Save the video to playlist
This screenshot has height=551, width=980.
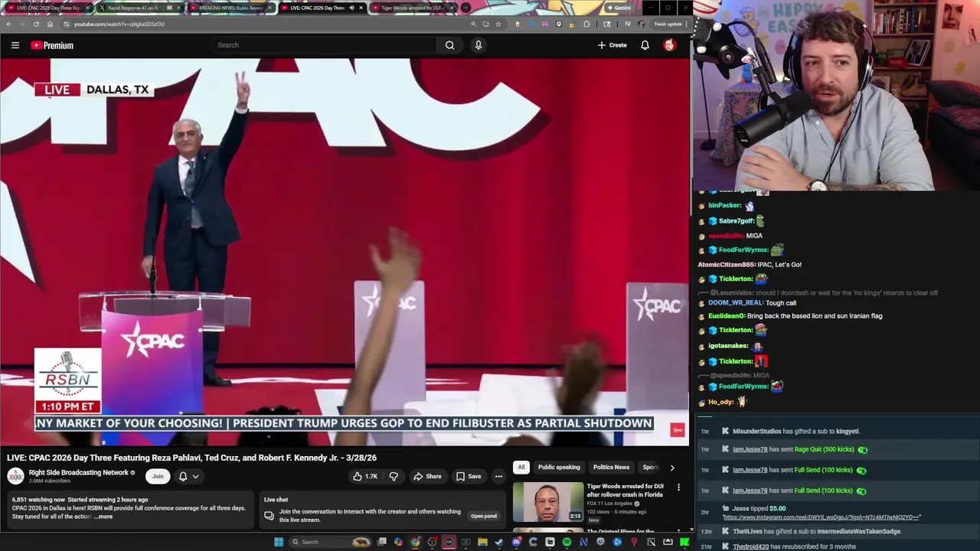pos(469,476)
